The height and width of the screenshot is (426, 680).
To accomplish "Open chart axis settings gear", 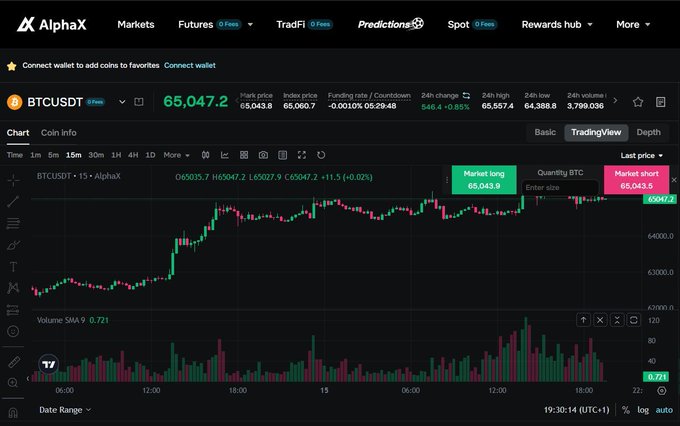I will point(662,390).
